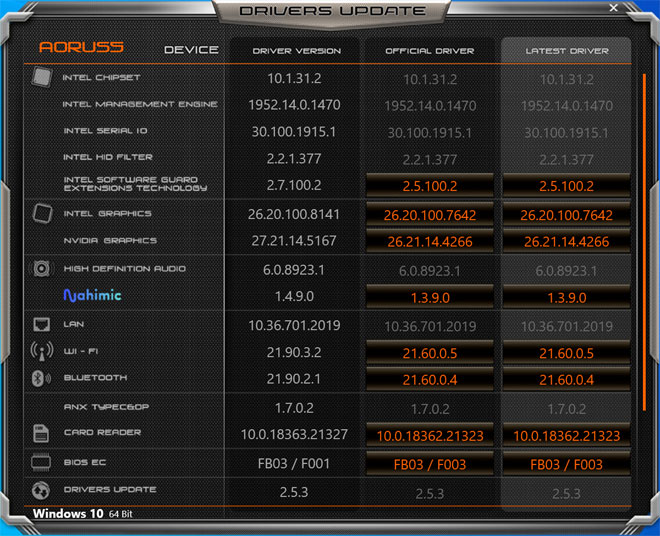
Task: Install latest Wi-Fi driver 21.60.0.5
Action: [566, 353]
